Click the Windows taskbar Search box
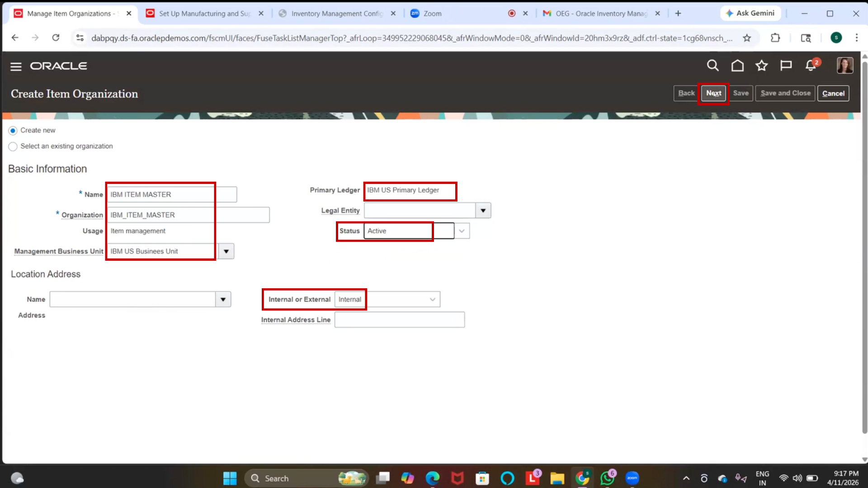Image resolution: width=868 pixels, height=488 pixels. (x=307, y=478)
